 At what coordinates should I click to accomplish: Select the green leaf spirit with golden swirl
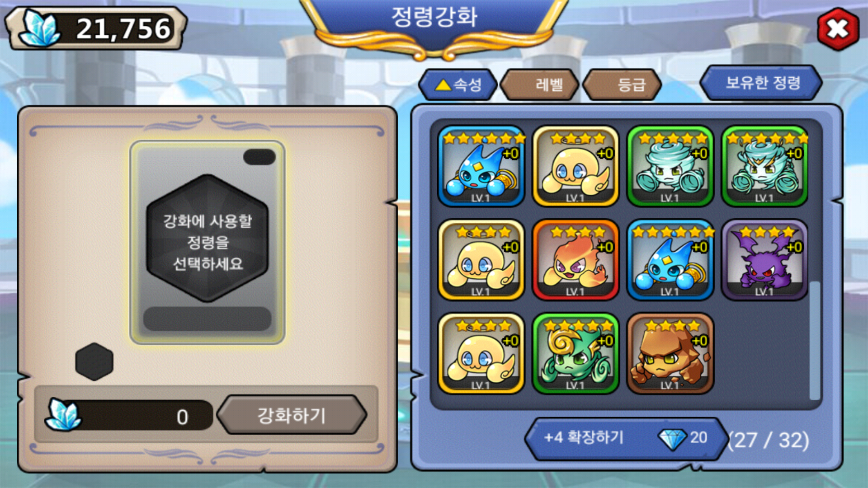pos(576,354)
